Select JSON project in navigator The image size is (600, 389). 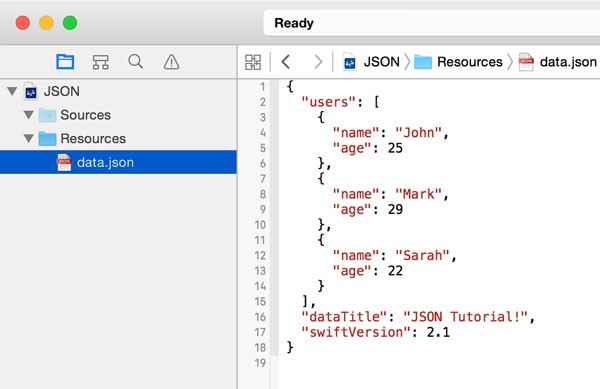118,91
